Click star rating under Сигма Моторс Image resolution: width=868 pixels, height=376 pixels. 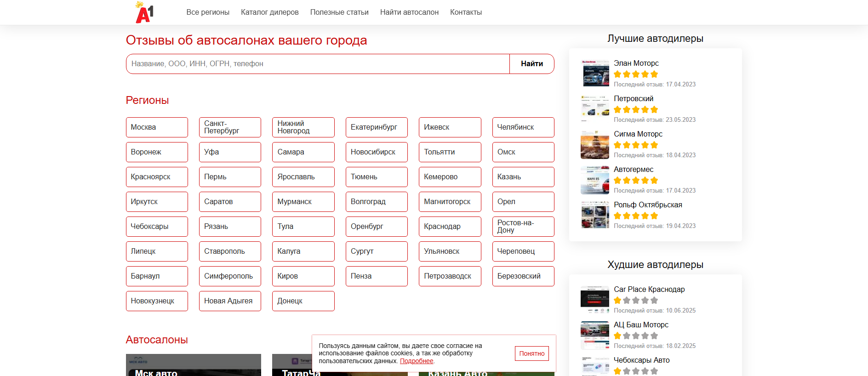pyautogui.click(x=636, y=145)
